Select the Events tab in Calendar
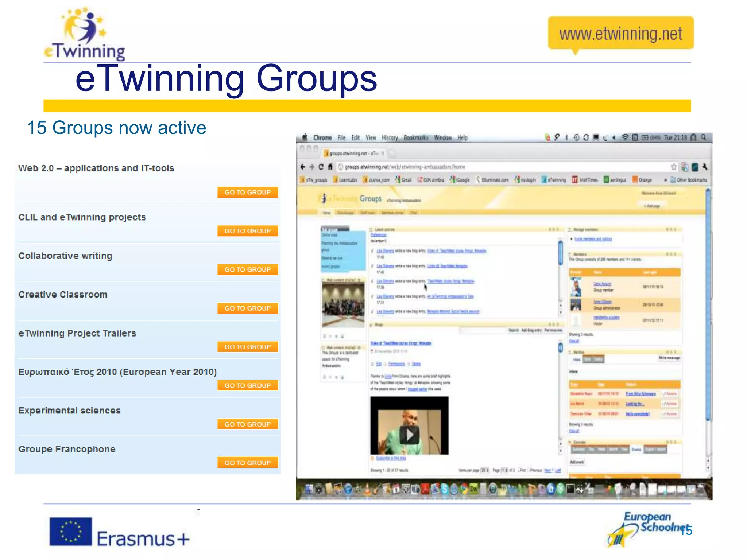The height and width of the screenshot is (560, 747). 636,450
